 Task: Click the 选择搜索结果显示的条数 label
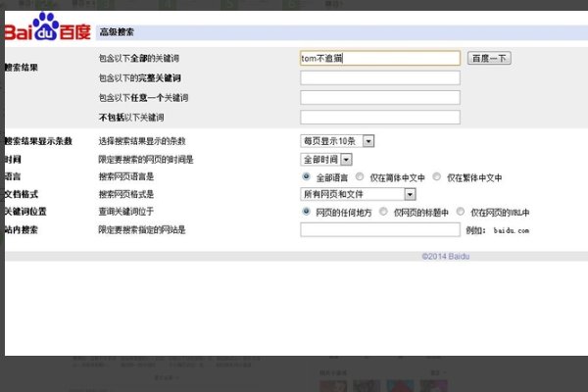click(142, 141)
